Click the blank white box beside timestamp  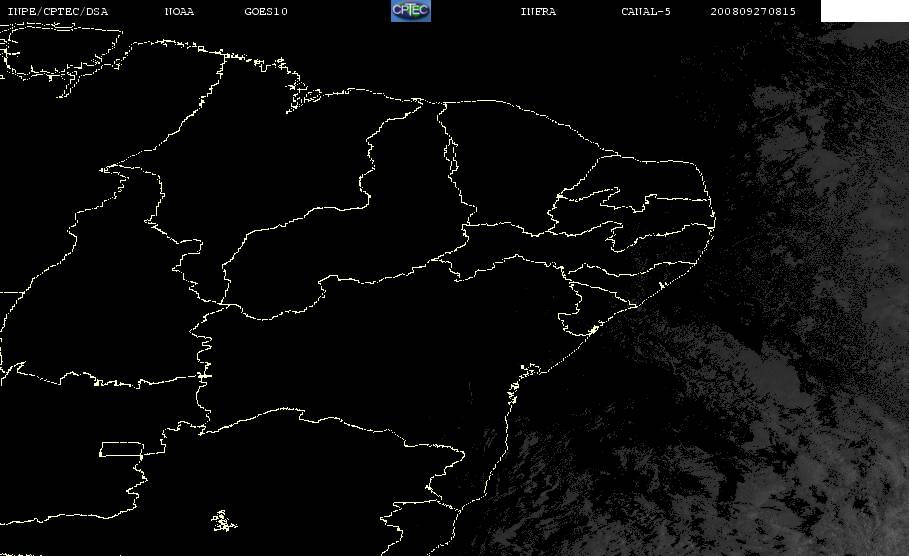864,10
